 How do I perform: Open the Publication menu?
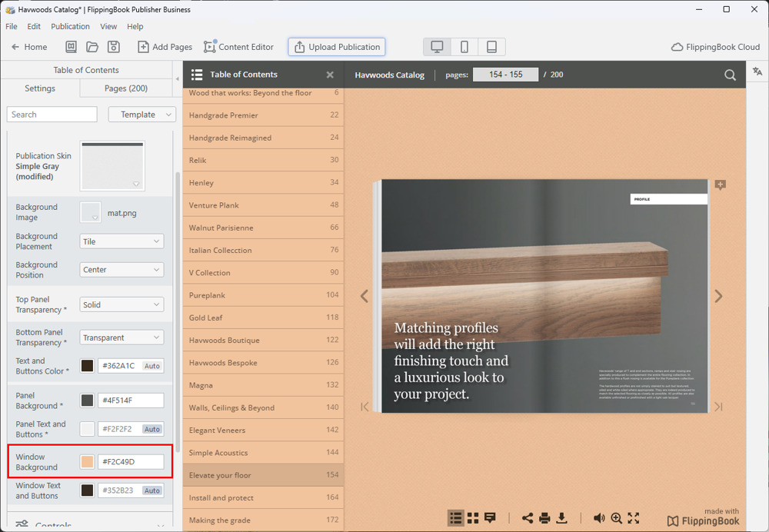pos(70,26)
